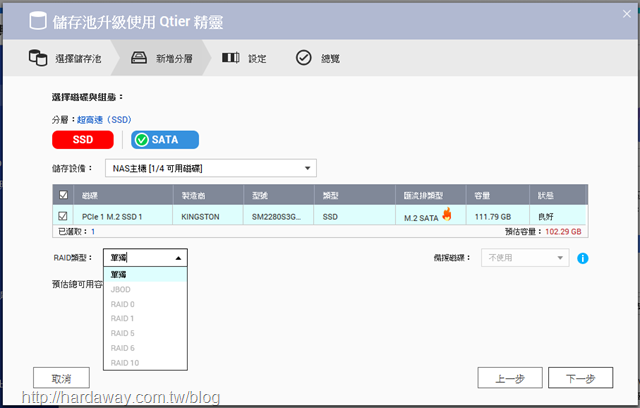Click the 超高速 (SSD) tier link
This screenshot has width=640, height=408.
tap(104, 120)
